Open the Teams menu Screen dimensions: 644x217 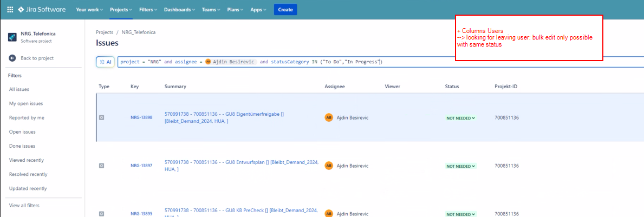tap(211, 9)
